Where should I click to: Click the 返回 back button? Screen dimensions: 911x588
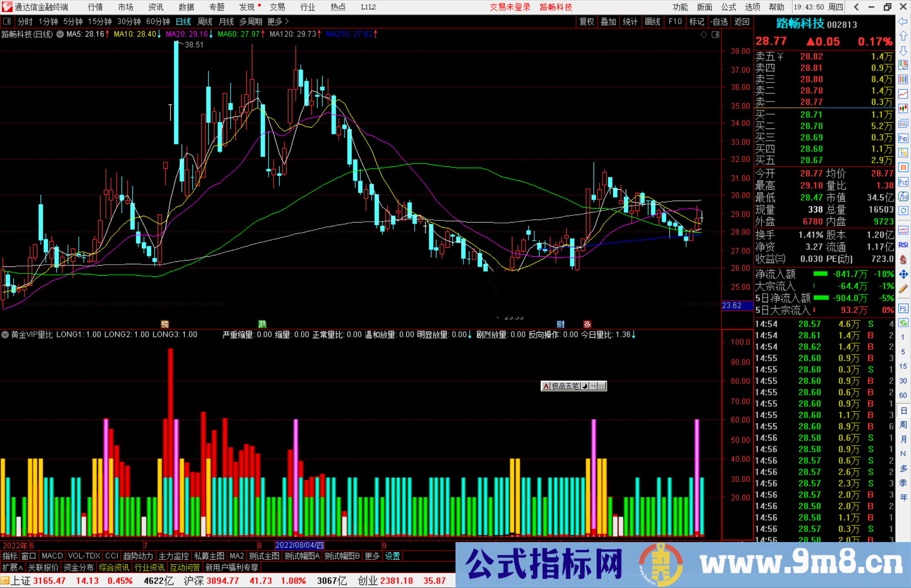(742, 21)
